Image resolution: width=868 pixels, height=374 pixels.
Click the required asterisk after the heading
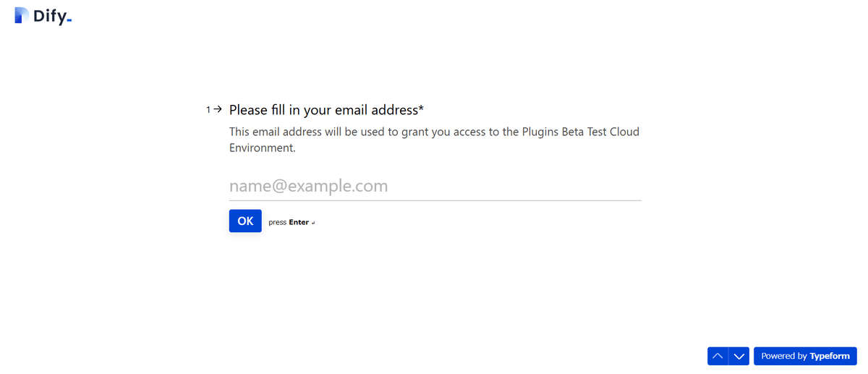pyautogui.click(x=421, y=109)
